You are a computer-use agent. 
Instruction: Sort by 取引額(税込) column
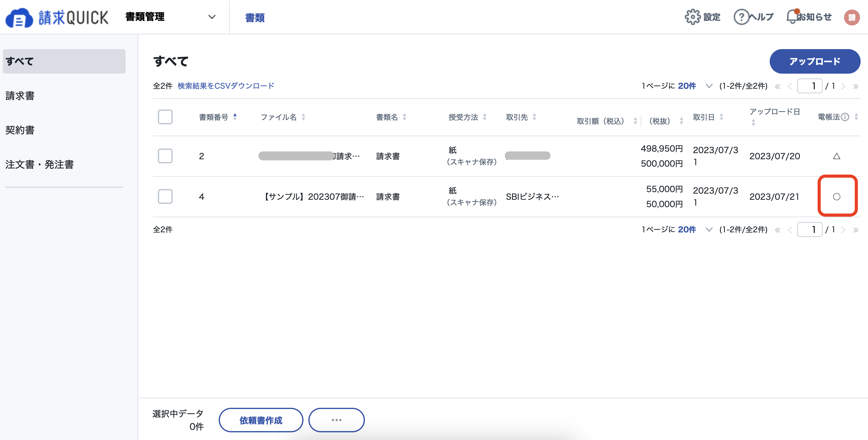pos(635,121)
